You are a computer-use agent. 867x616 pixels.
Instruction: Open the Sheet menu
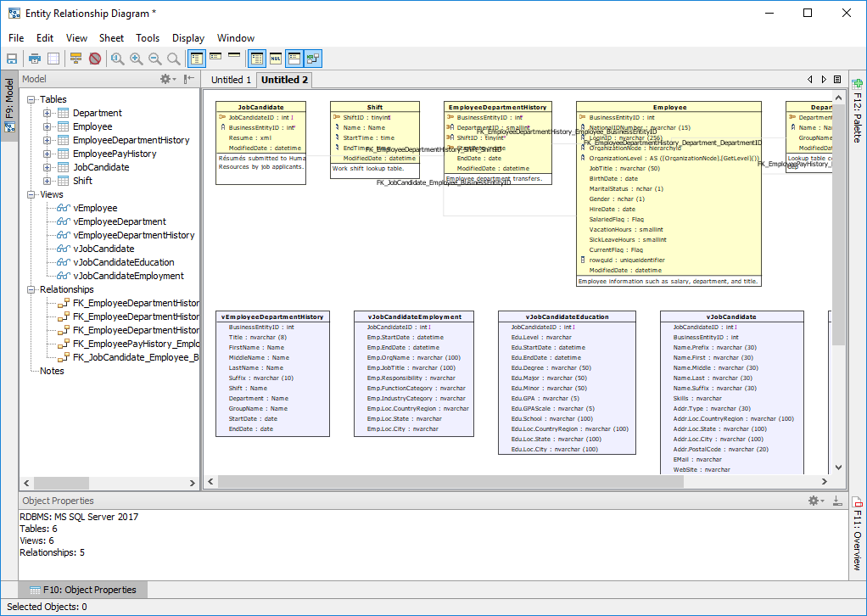111,38
